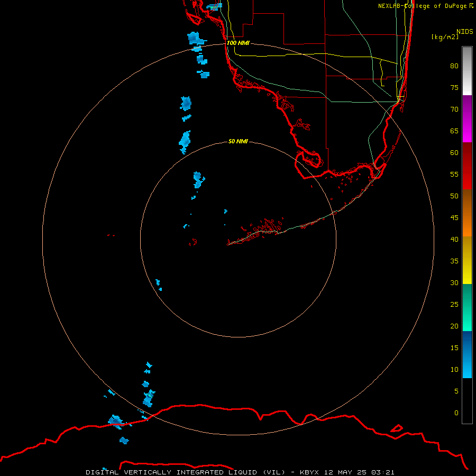Click the scale value 15

click(x=454, y=348)
